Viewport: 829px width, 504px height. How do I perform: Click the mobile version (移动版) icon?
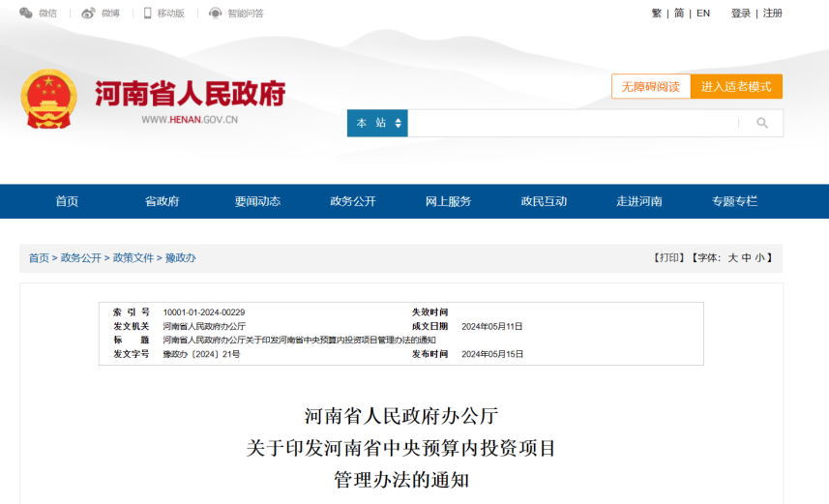coord(148,14)
